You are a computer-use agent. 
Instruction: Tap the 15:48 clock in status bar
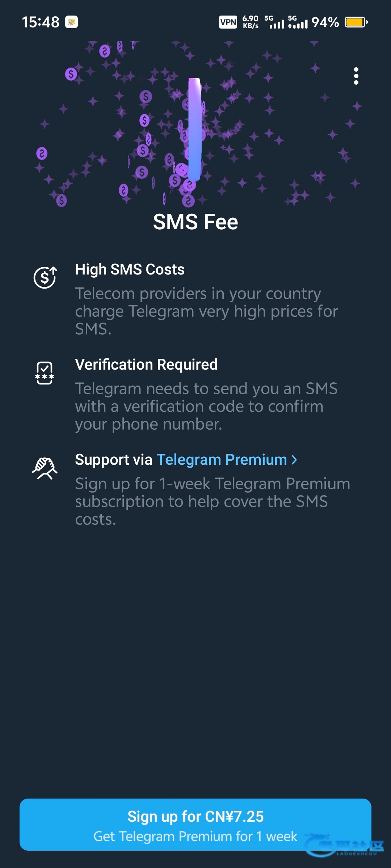point(41,22)
